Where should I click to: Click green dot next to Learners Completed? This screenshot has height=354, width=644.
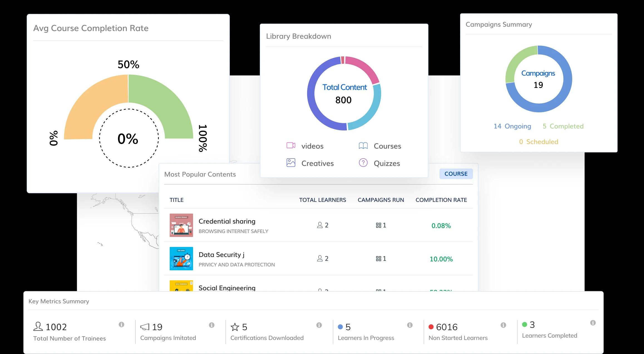[525, 325]
